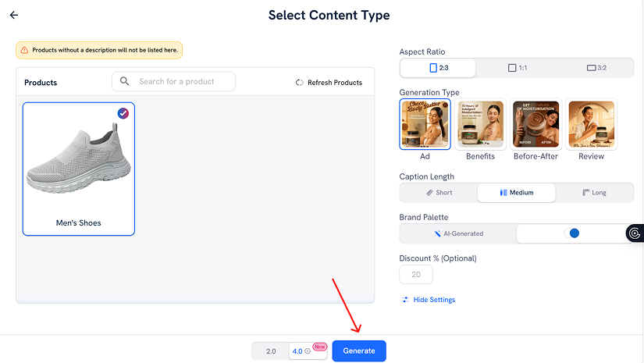Screen dimensions: 644x363
Task: Go back using the top-left arrow
Action: (x=14, y=15)
